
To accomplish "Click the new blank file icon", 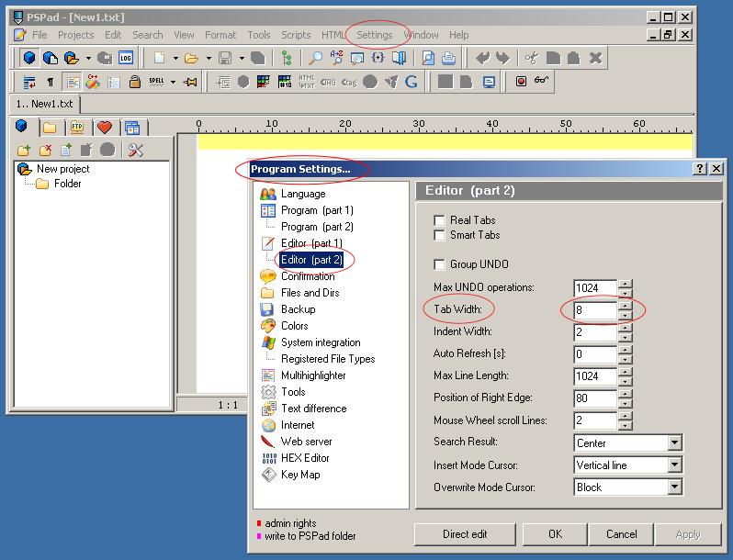I will 160,58.
